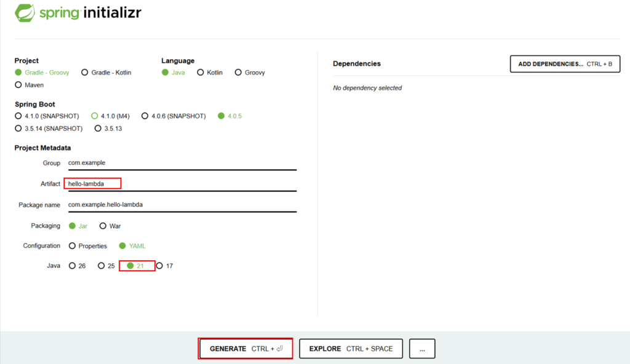The height and width of the screenshot is (364, 630).
Task: Pick Spring Boot version 4.1.0 (M4)
Action: 95,116
